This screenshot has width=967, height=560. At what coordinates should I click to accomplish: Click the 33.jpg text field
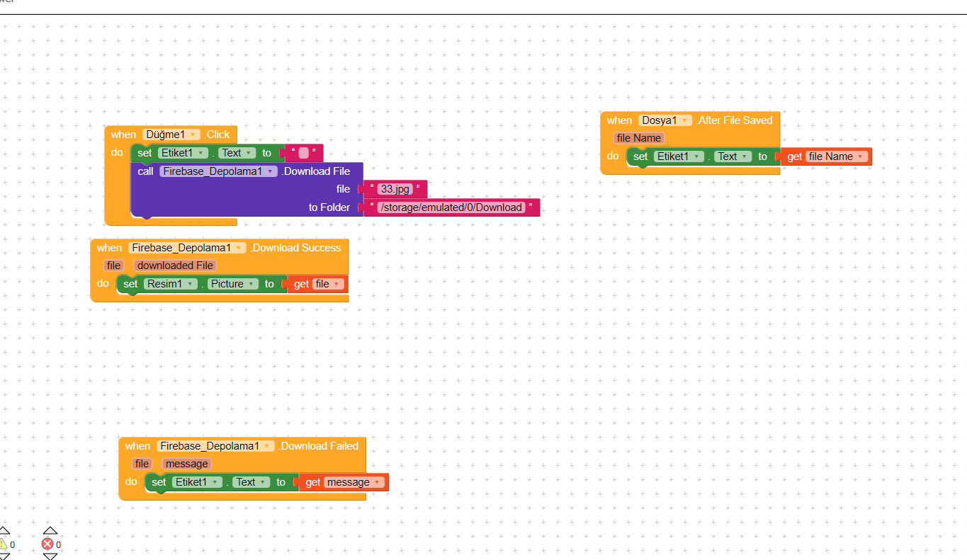(x=395, y=189)
